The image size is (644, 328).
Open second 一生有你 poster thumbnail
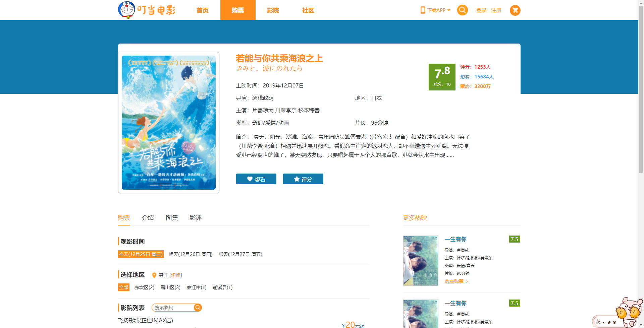click(x=421, y=314)
